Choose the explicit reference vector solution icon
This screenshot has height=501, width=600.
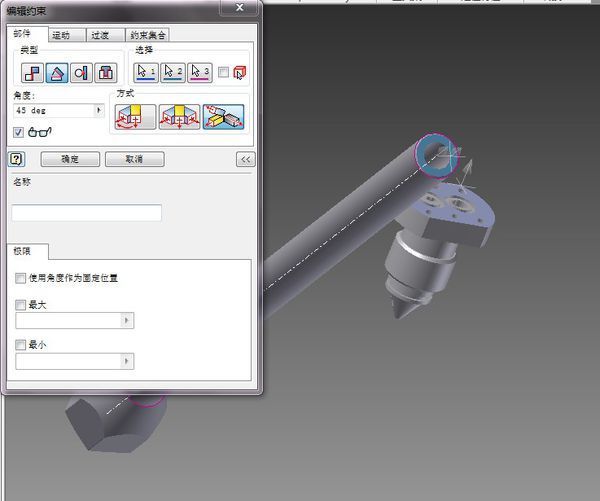coord(223,117)
